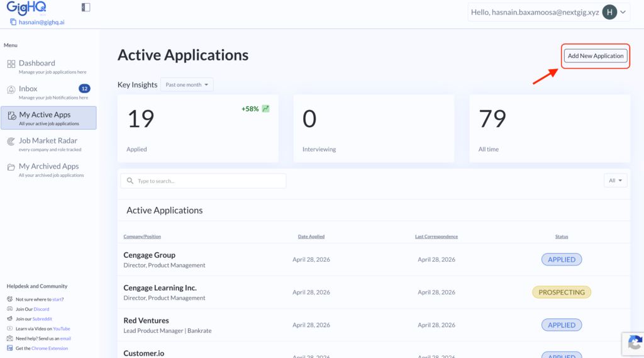Screen dimensions: 644x358
Task: Click the Job Market Radar icon
Action: tap(11, 142)
